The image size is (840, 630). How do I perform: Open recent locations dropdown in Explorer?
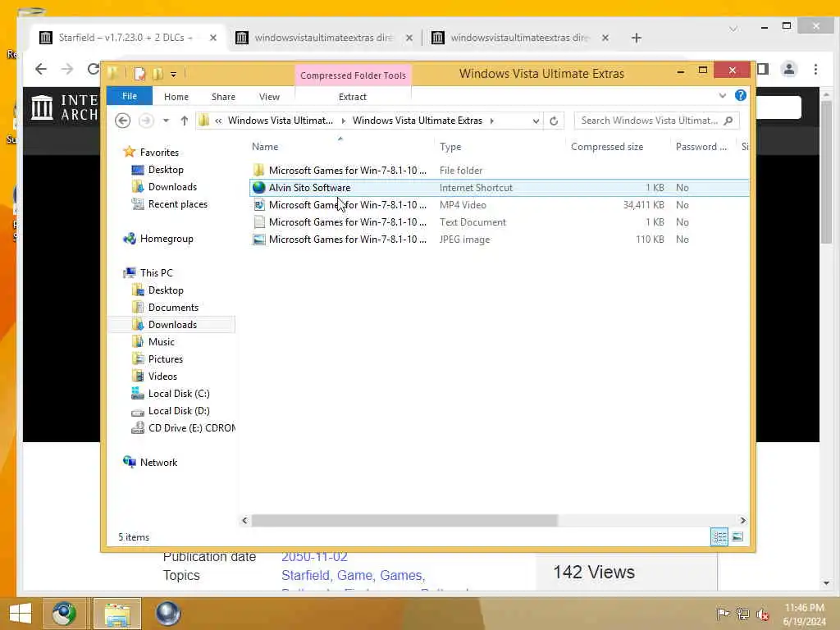point(166,121)
